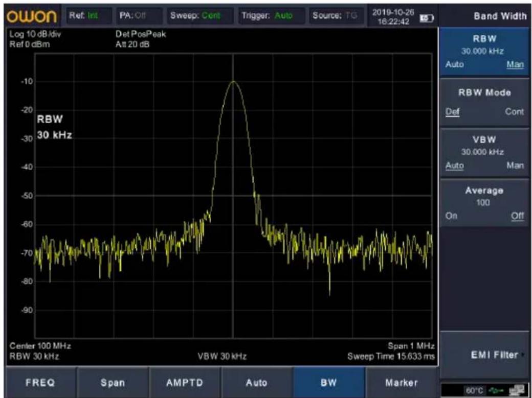Viewport: 532px width, 398px height.
Task: Click the -50 axis label
Action: [27, 196]
